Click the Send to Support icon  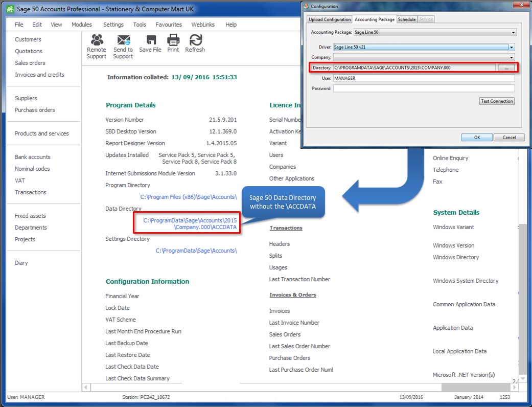[123, 46]
